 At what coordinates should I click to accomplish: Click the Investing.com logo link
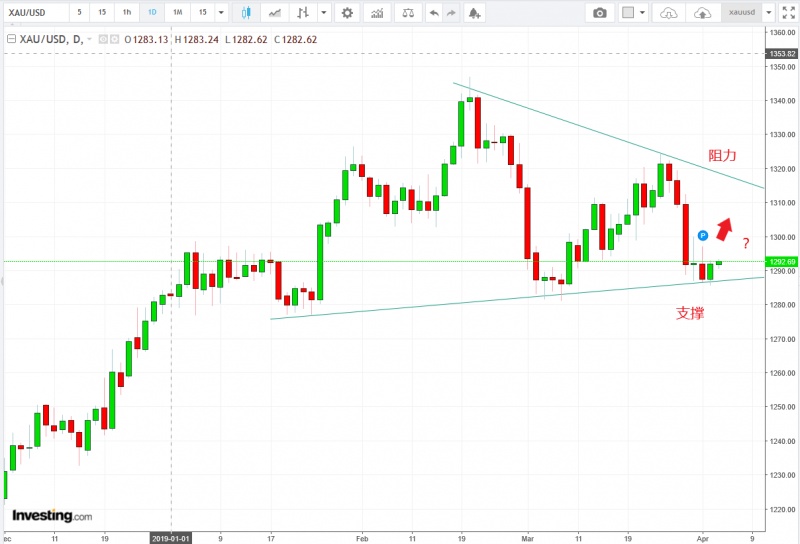tap(52, 516)
